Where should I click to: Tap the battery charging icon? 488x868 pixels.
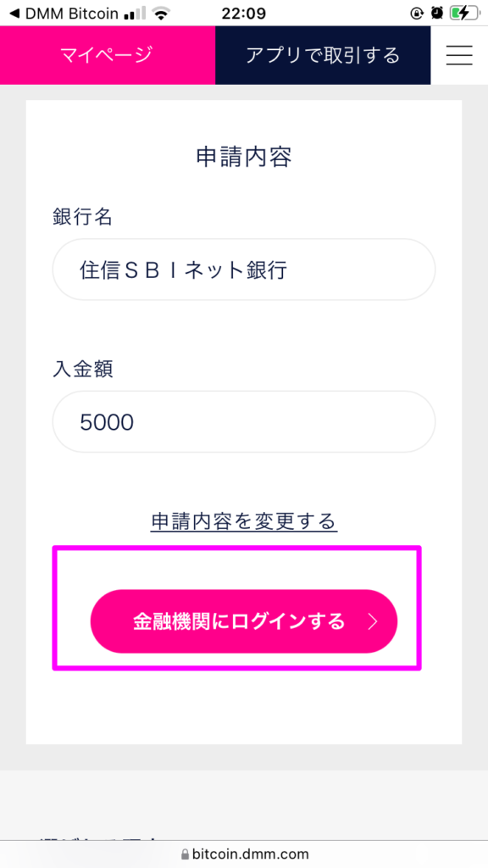coord(463,13)
